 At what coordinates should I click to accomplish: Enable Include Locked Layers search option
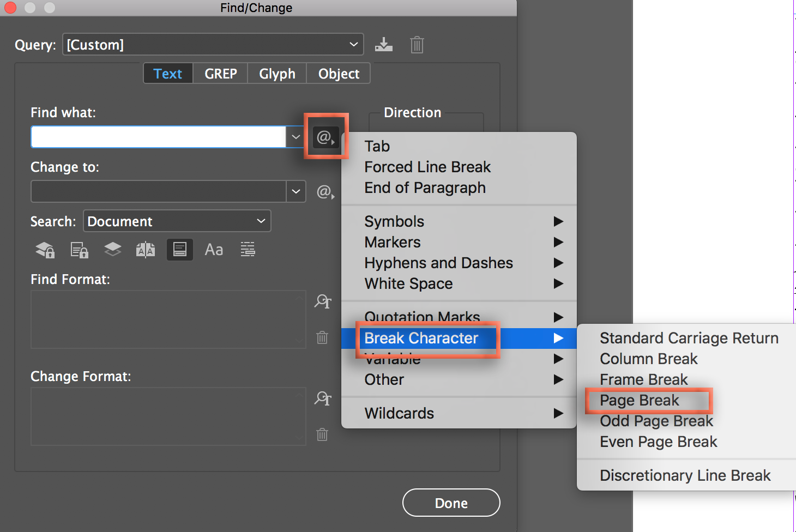click(44, 249)
